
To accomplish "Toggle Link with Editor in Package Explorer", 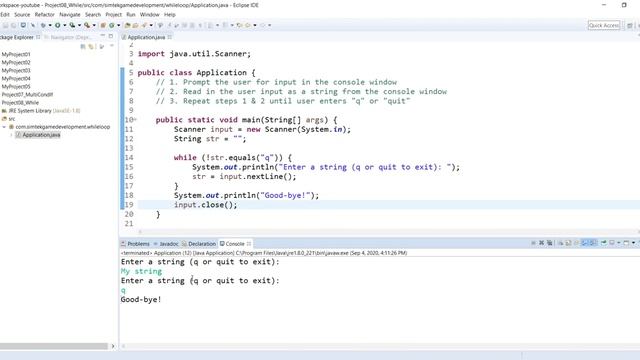I will pos(91,47).
